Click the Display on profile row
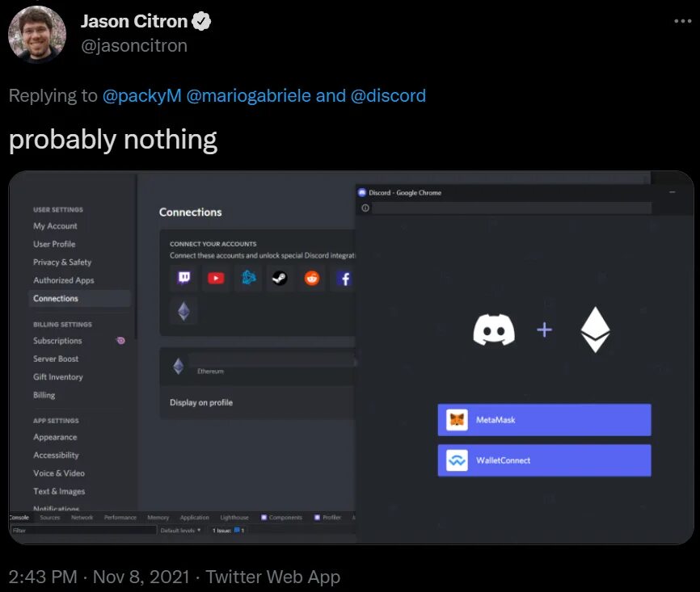The width and height of the screenshot is (700, 592). point(258,402)
